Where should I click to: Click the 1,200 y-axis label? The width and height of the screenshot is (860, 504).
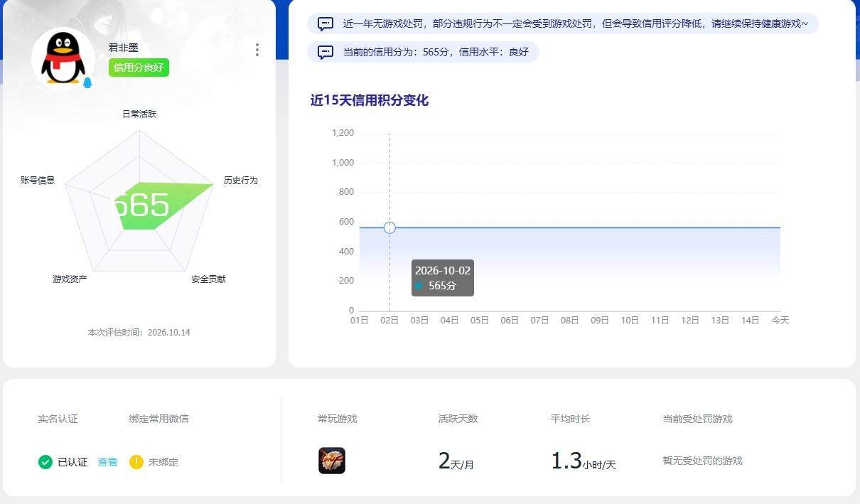click(343, 133)
